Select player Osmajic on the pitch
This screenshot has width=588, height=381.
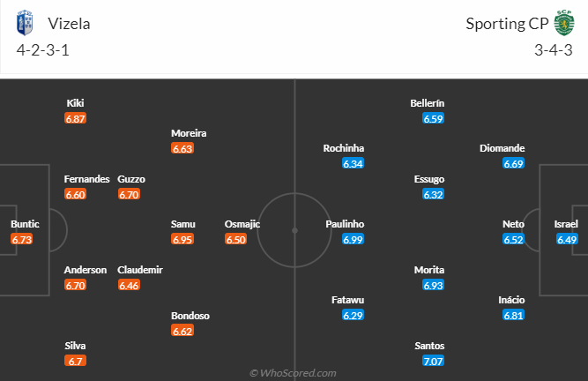(x=242, y=224)
